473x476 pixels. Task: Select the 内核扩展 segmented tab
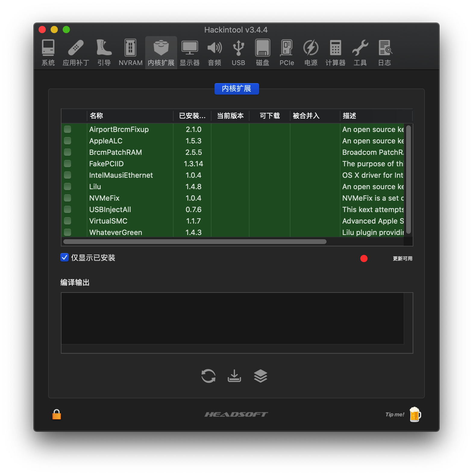tap(236, 89)
